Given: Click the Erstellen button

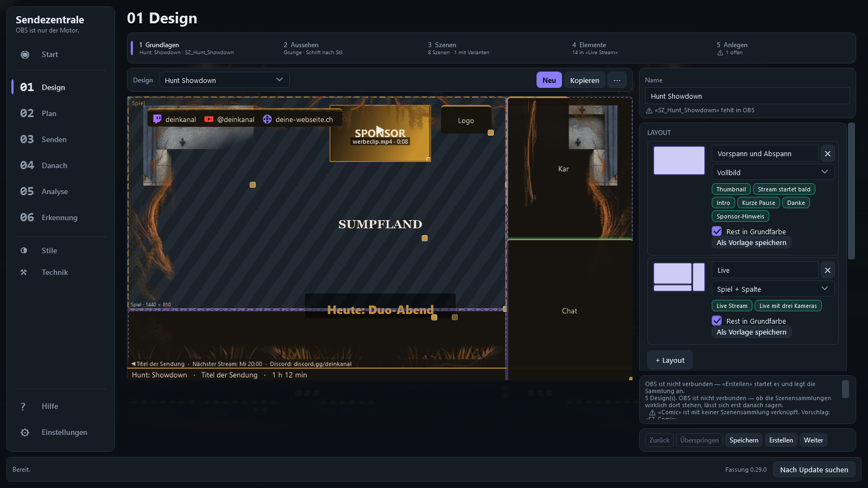Looking at the screenshot, I should point(781,440).
